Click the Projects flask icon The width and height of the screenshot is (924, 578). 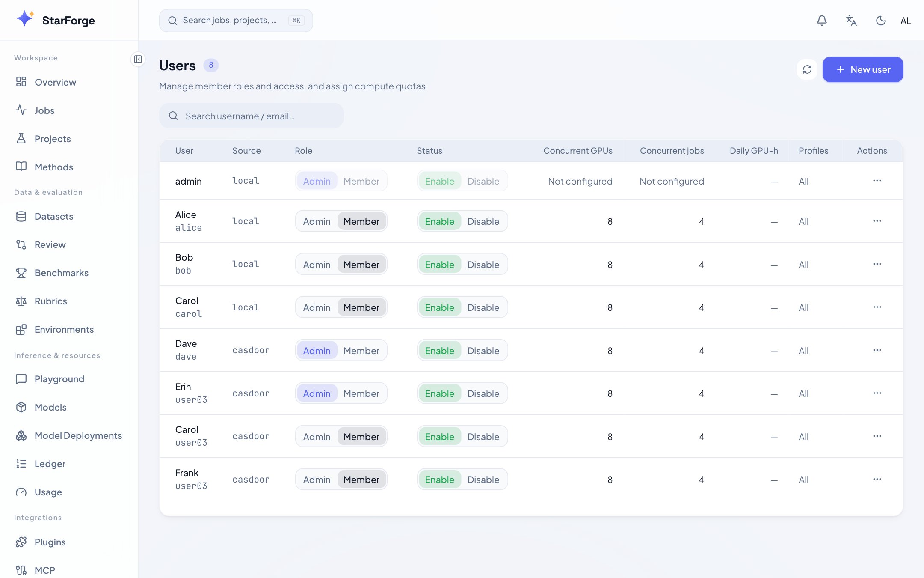click(x=21, y=138)
